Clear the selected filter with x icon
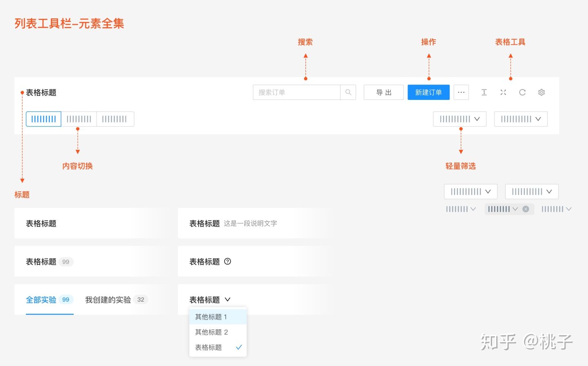 (x=526, y=209)
